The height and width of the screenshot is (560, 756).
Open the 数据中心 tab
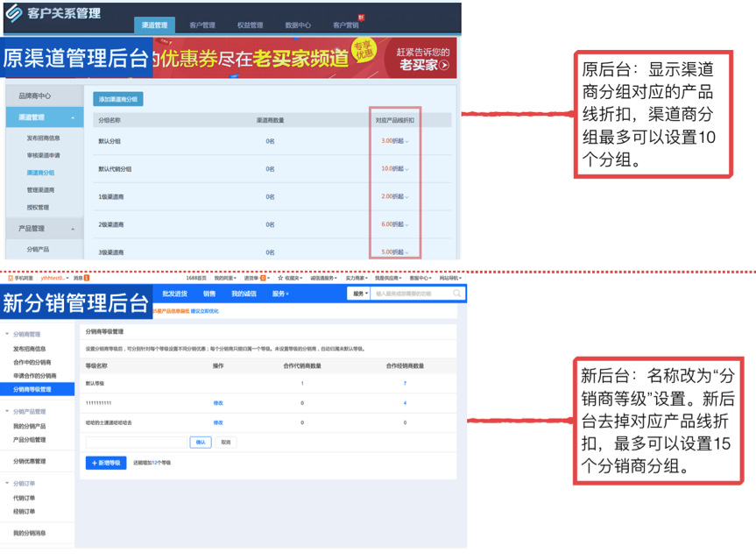pos(298,25)
